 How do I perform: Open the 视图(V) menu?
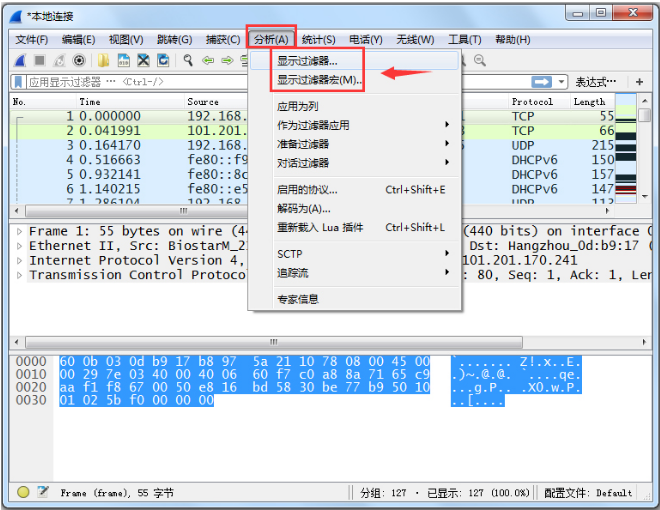(126, 40)
